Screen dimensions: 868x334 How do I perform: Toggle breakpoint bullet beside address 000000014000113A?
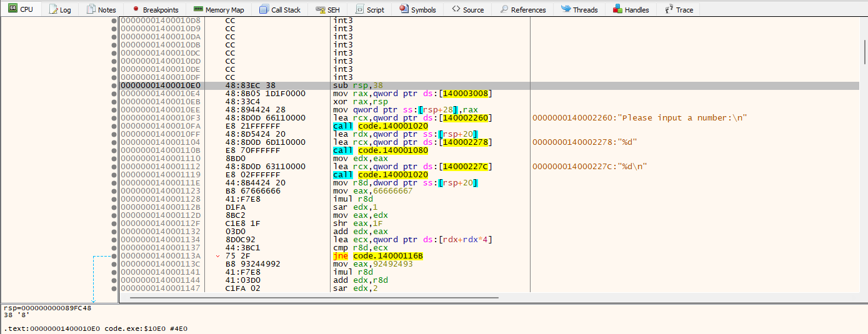click(114, 256)
